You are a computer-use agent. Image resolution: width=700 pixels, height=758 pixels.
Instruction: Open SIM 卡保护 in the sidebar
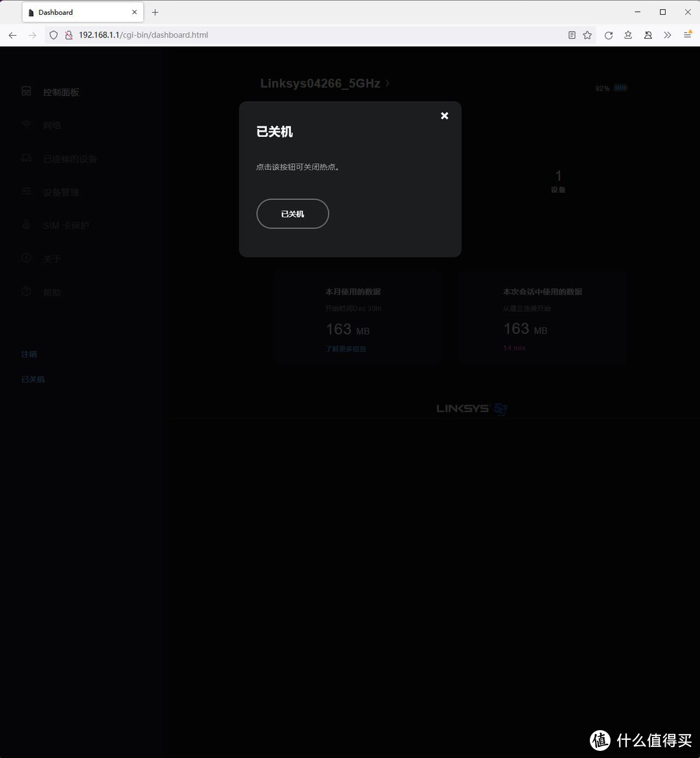(65, 225)
